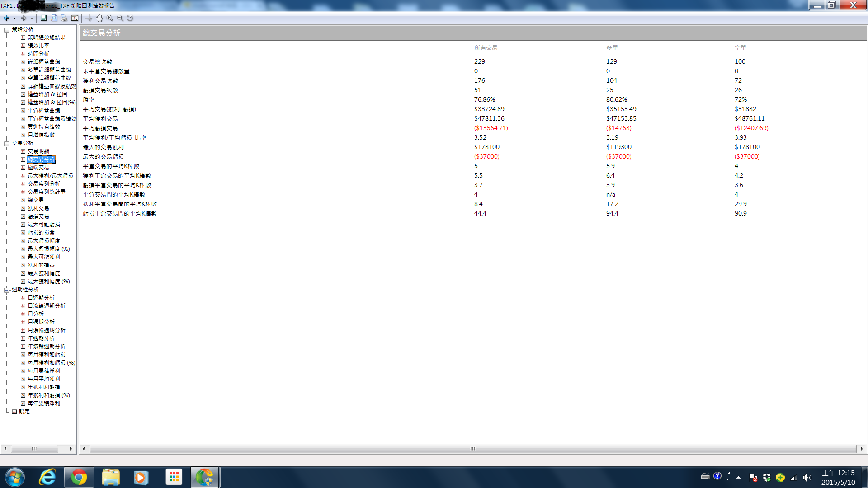Viewport: 868px width, 488px height.
Task: Select 績效比率 in the tree
Action: coord(38,46)
